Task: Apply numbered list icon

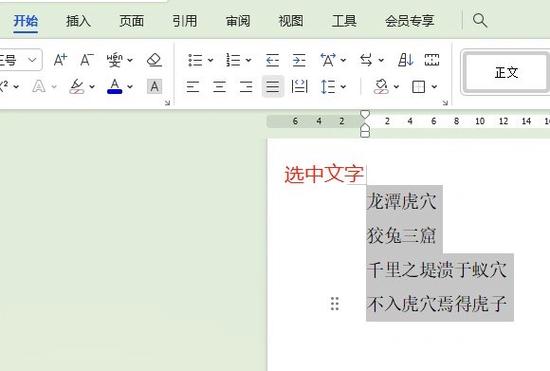Action: click(x=233, y=60)
